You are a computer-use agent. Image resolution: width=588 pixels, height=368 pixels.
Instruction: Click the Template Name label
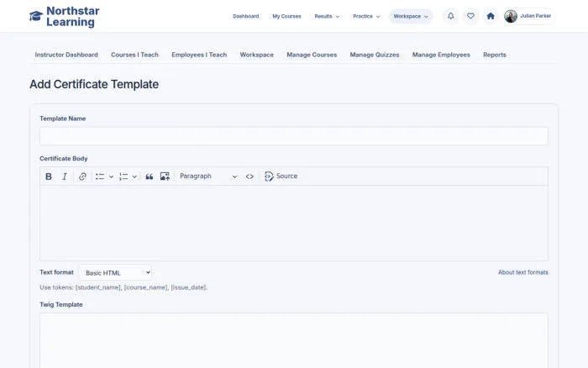[63, 118]
